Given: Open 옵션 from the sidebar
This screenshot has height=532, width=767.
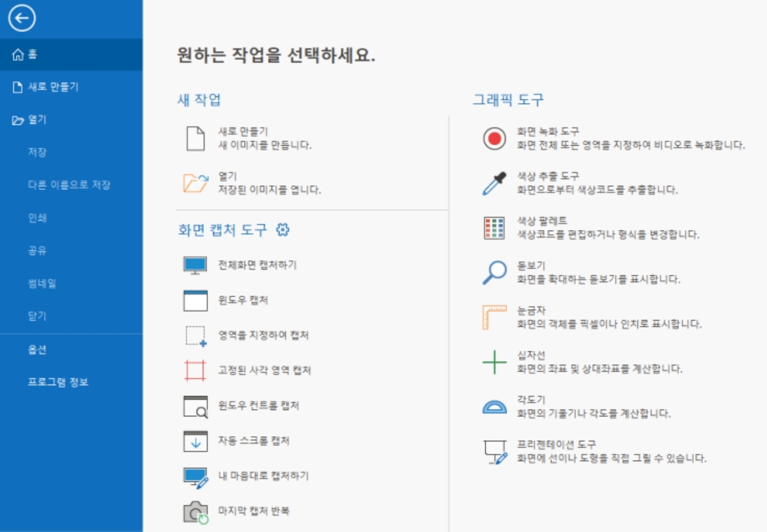Looking at the screenshot, I should coord(37,350).
